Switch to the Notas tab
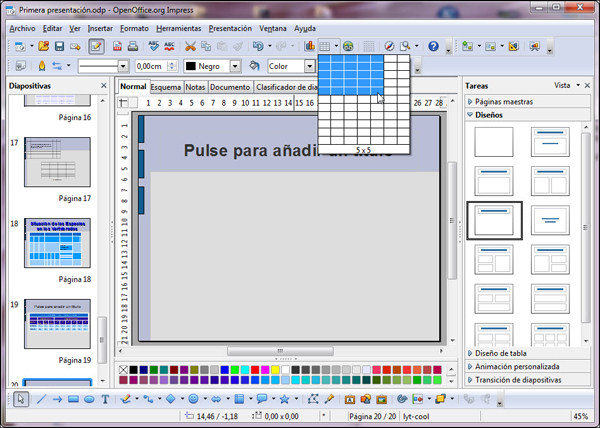 (x=195, y=87)
